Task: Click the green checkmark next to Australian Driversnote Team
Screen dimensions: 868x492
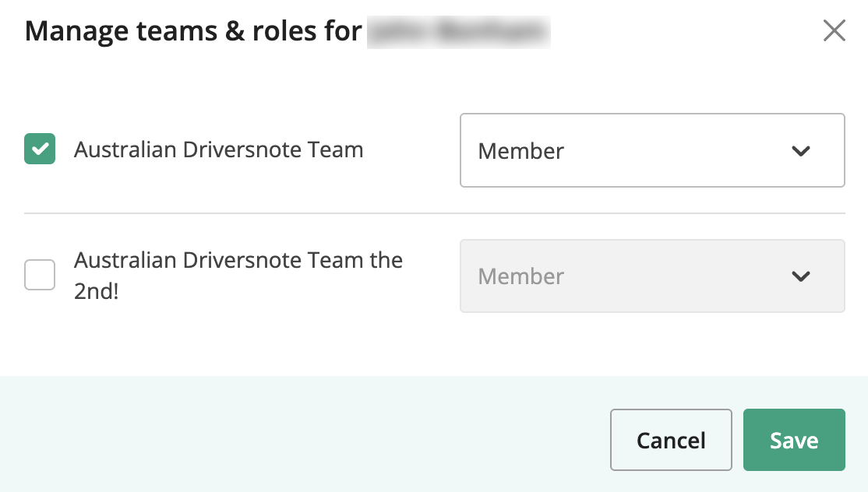Action: [x=40, y=149]
